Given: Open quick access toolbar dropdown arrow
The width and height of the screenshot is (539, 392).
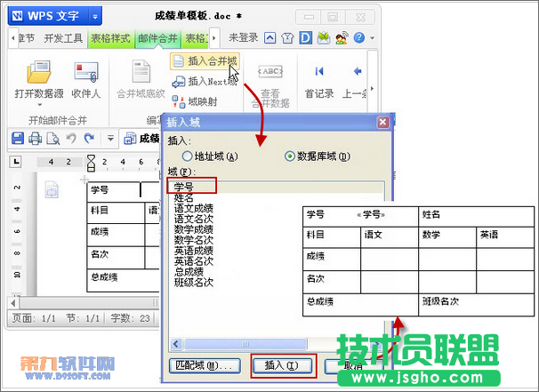Looking at the screenshot, I should click(x=110, y=139).
